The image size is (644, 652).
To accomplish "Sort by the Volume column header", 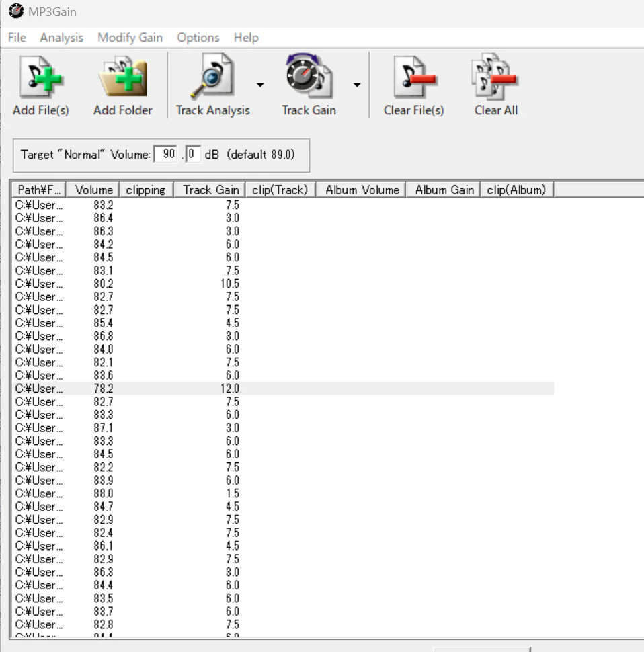I will pos(93,190).
